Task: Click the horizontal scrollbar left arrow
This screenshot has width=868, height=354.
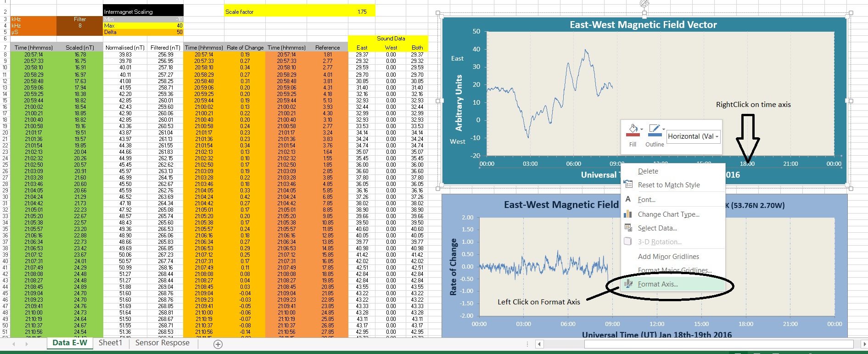Action: 540,344
